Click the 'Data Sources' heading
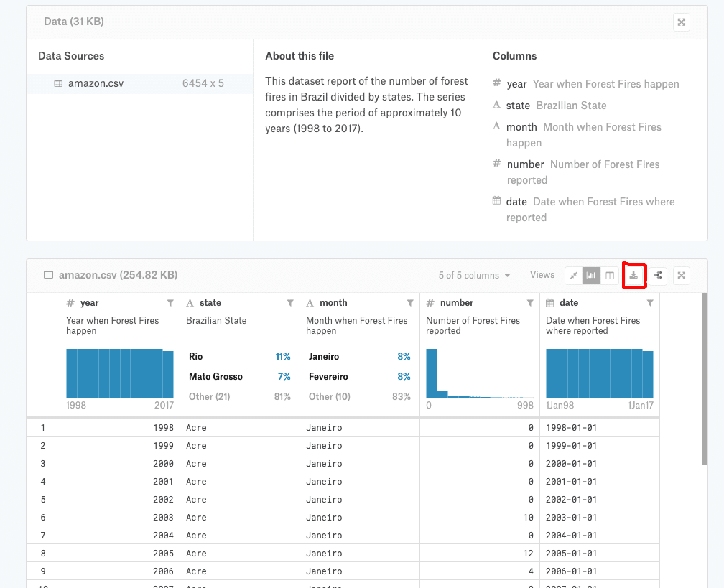724x588 pixels. [71, 56]
